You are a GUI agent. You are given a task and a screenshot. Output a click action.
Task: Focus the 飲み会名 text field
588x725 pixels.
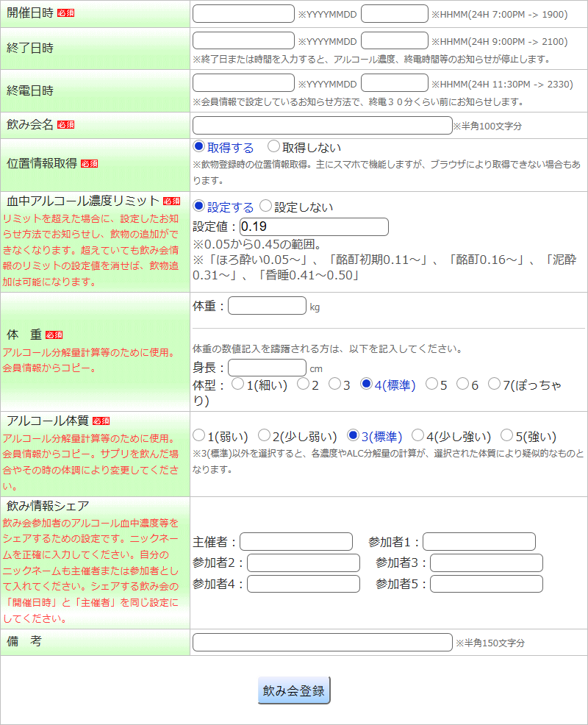(x=322, y=126)
